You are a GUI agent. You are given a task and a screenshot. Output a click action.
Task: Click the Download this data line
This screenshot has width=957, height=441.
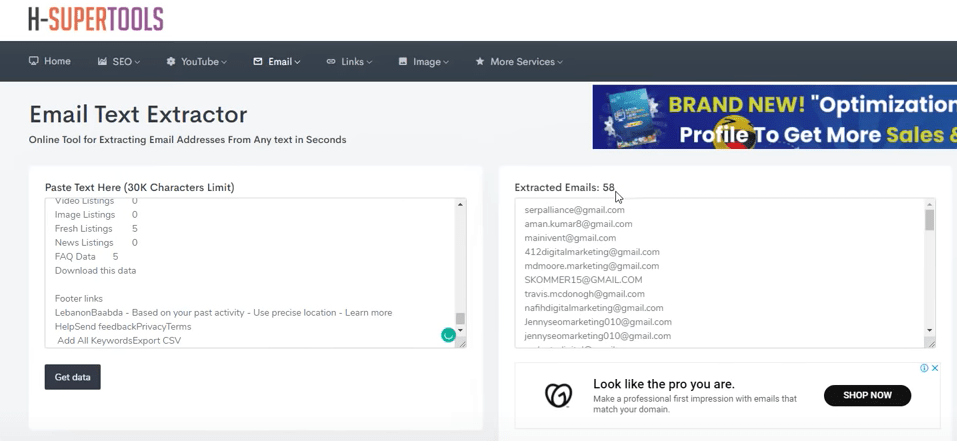pos(95,271)
